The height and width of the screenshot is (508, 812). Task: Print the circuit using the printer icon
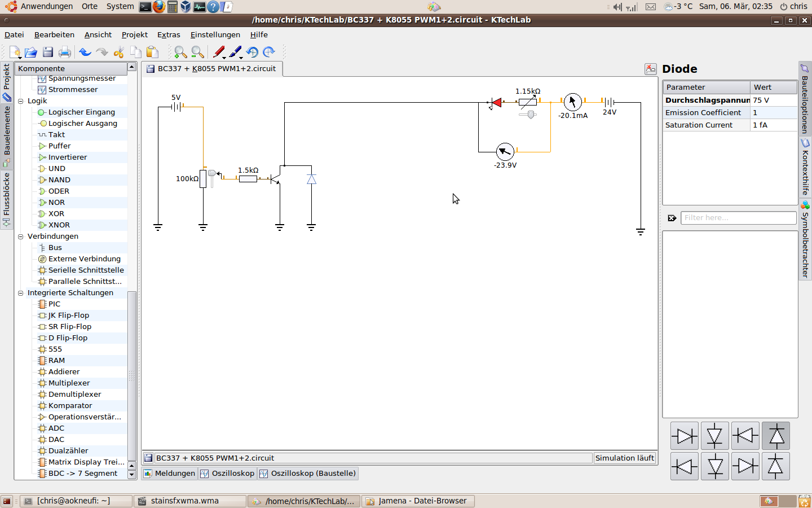[65, 52]
